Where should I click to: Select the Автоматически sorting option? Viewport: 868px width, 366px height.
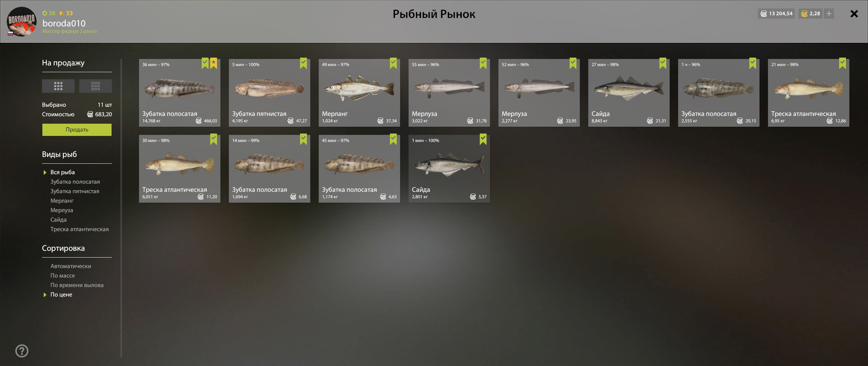point(71,266)
